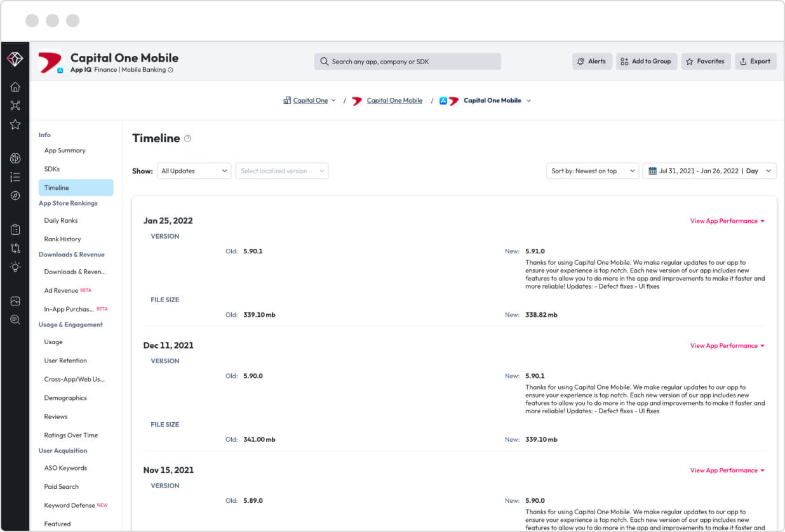785x532 pixels.
Task: Follow the Capital One Mobile breadcrumb link
Action: coord(394,100)
